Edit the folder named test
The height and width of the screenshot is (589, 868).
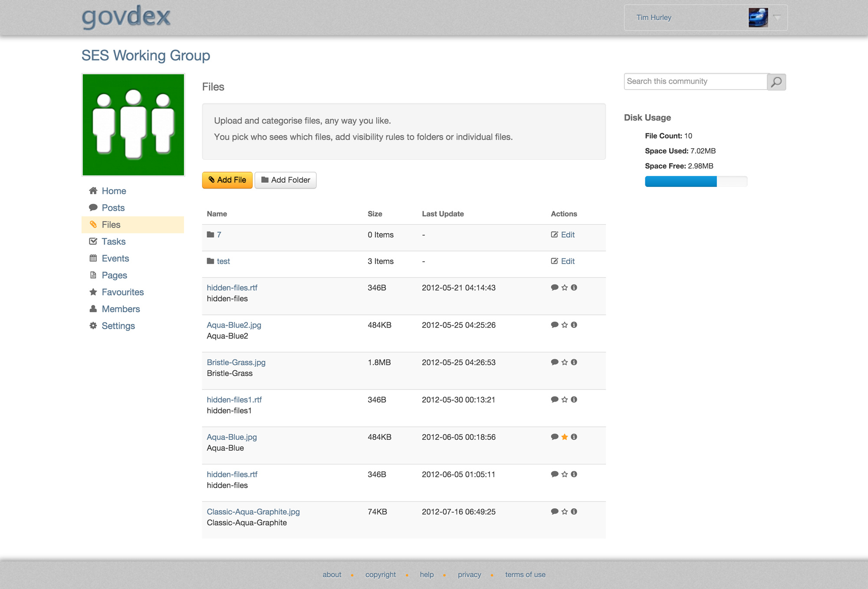click(567, 261)
